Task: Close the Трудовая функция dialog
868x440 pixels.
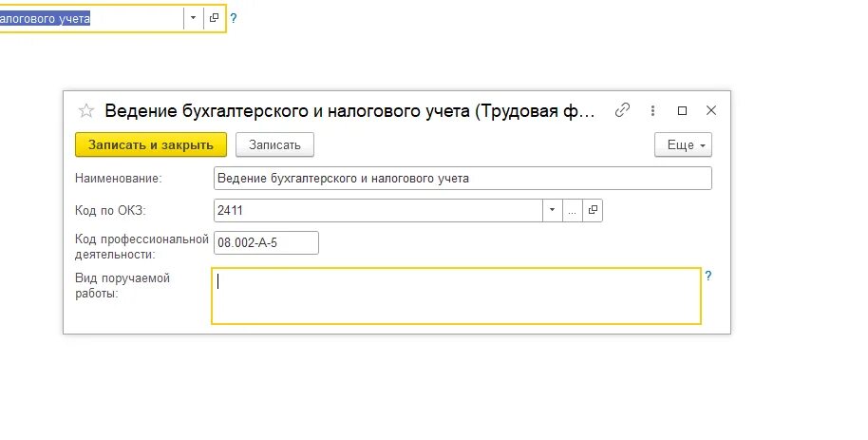Action: click(711, 111)
